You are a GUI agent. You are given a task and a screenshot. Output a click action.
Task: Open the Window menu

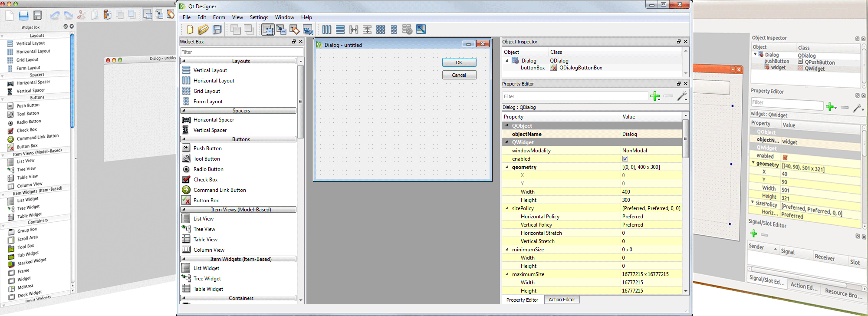click(285, 17)
